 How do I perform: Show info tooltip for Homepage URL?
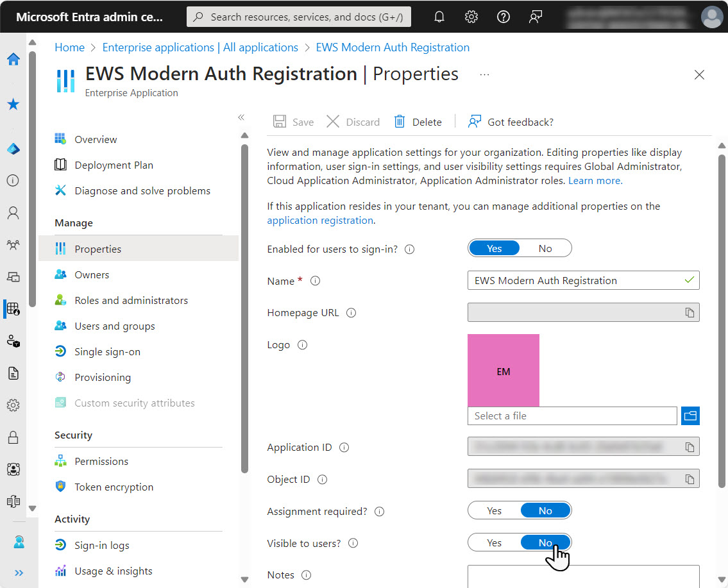tap(351, 313)
